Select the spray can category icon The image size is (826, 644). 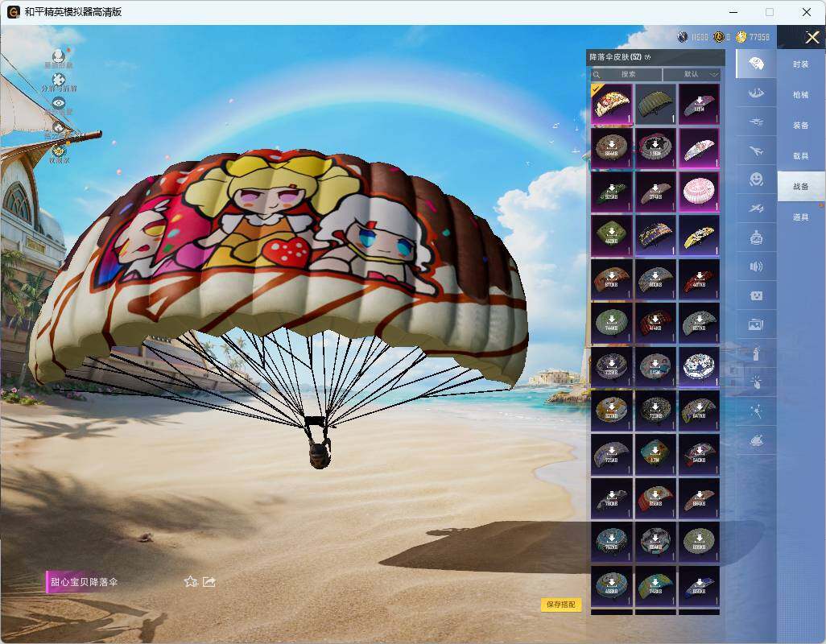(756, 353)
